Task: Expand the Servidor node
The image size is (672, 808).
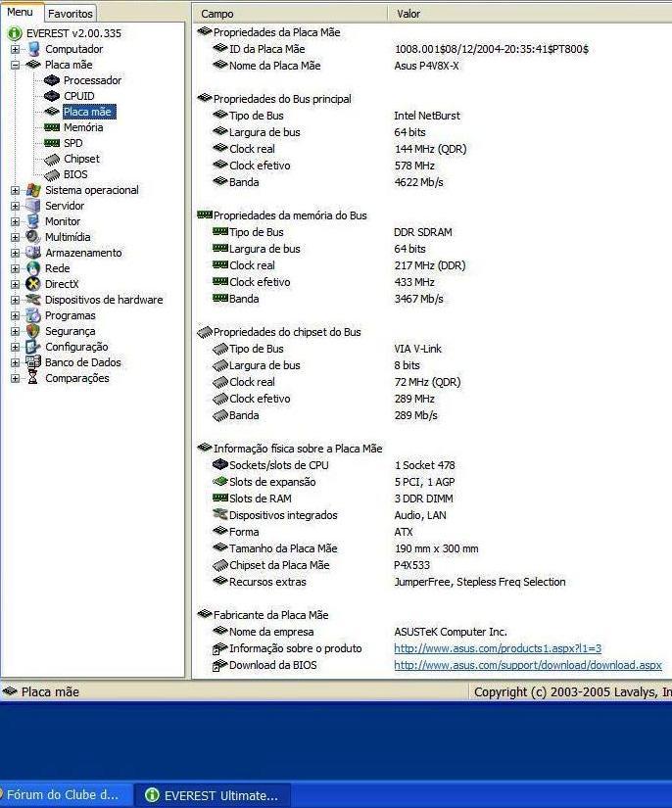Action: pyautogui.click(x=15, y=206)
